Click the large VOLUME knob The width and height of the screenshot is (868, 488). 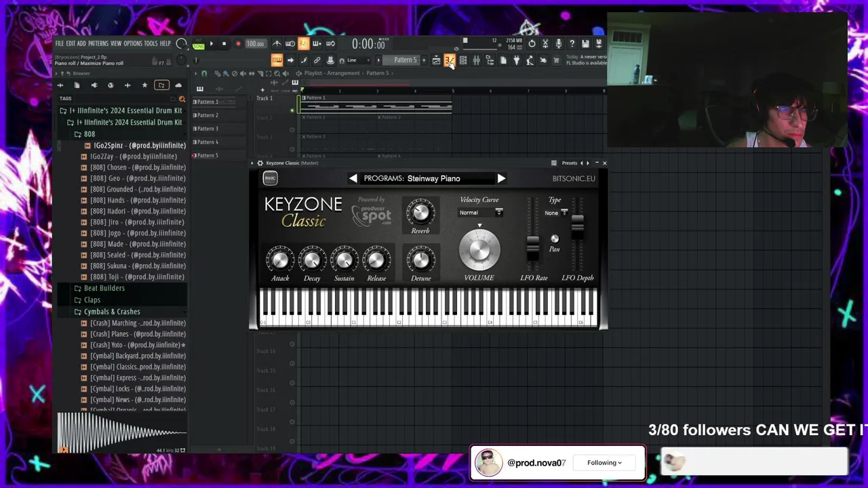pyautogui.click(x=479, y=249)
